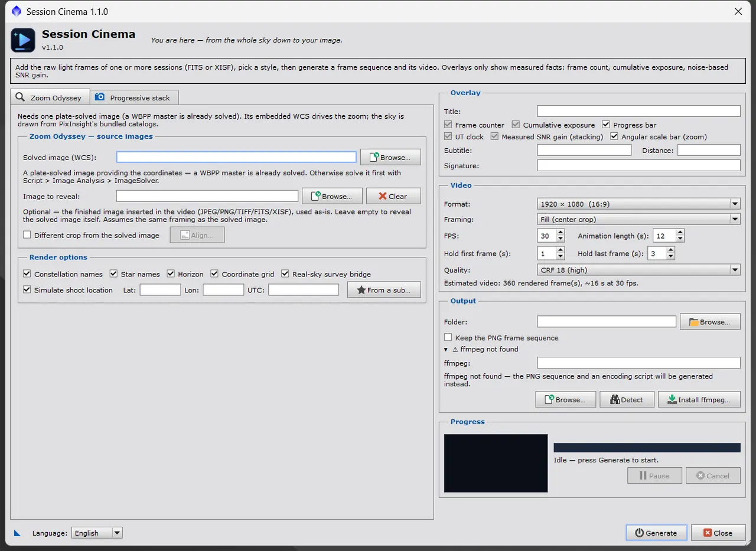756x551 pixels.
Task: Browse for the ffmpeg executable
Action: (x=566, y=399)
